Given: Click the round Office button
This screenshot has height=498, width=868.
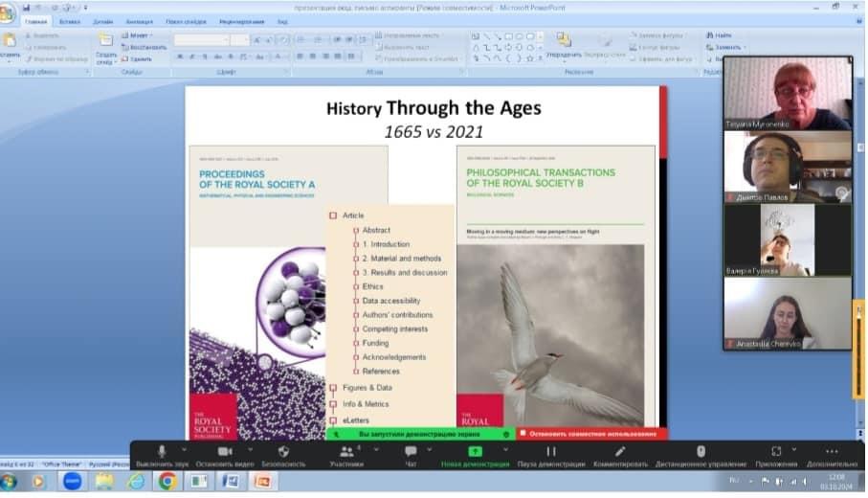Looking at the screenshot, I should (7, 13).
